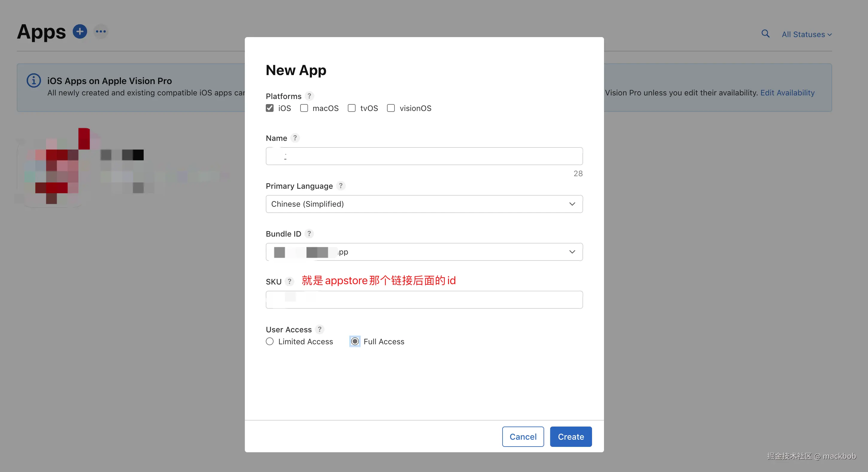Check the tvOS platform checkbox
Screen dimensions: 868x472
351,108
